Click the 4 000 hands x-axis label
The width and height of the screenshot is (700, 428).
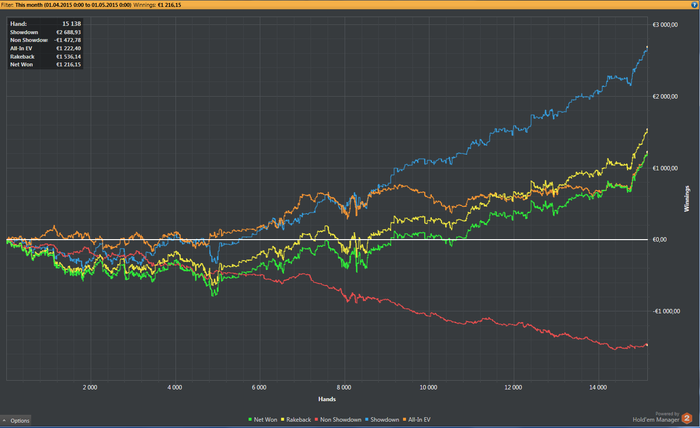175,387
